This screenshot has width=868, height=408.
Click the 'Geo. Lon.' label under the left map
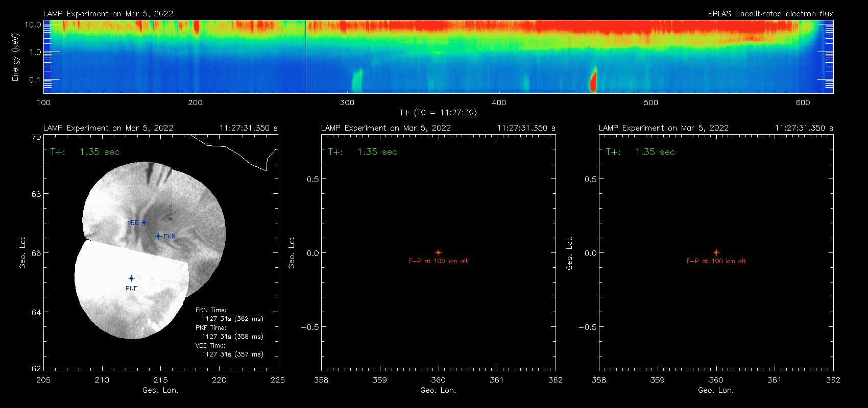click(160, 390)
